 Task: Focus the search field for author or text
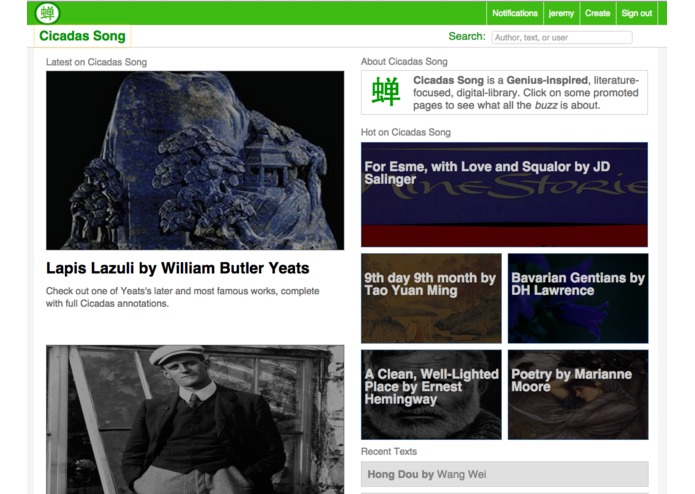click(562, 38)
